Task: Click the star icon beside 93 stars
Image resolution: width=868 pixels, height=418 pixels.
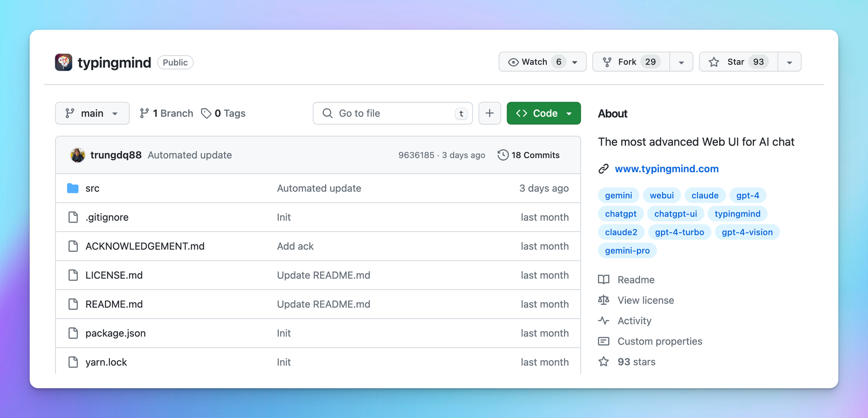Action: tap(604, 362)
